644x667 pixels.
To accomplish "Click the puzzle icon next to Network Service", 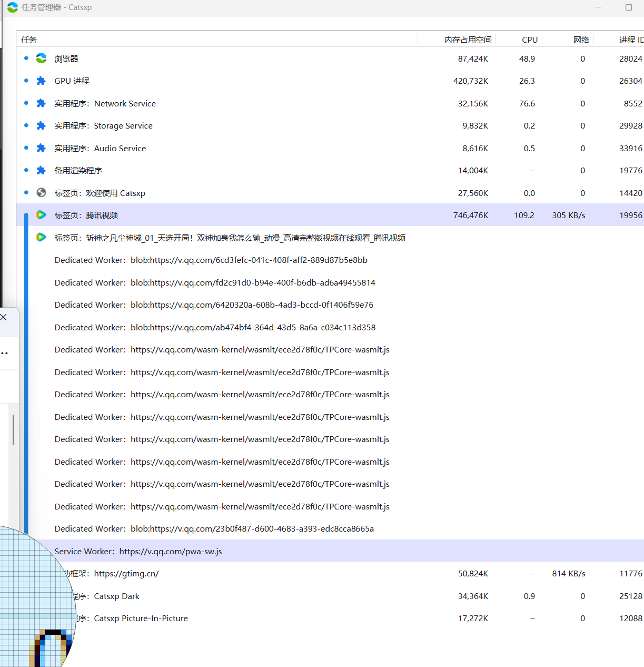I will pos(41,103).
